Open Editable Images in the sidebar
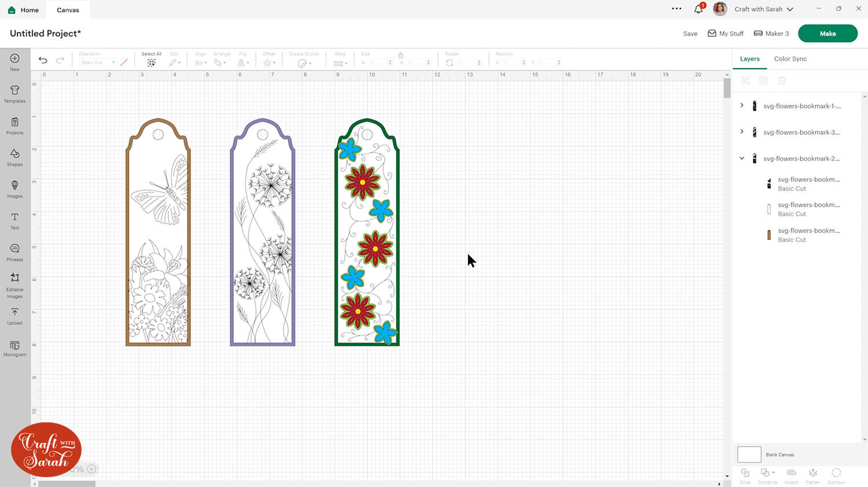Screen dimensions: 868x487 click(14, 278)
